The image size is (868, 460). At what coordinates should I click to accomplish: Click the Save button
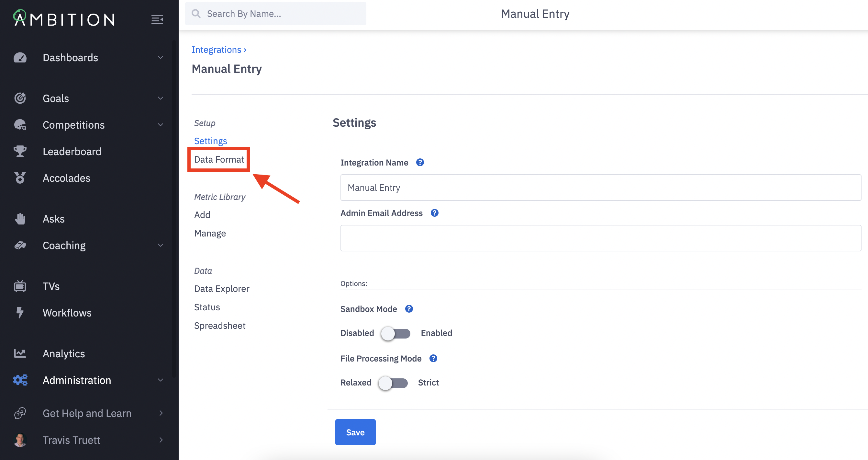tap(355, 432)
